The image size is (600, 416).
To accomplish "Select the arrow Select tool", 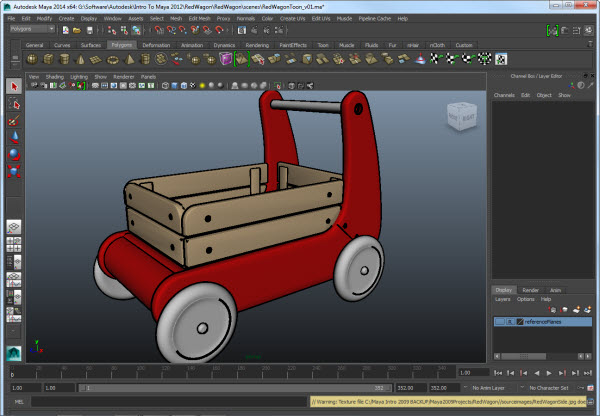I will tap(14, 86).
